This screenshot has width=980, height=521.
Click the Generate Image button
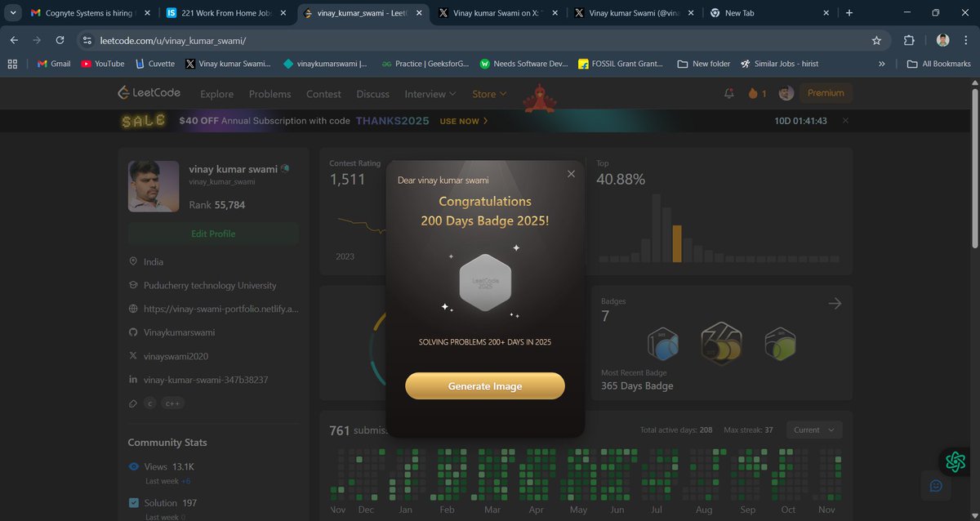(484, 385)
